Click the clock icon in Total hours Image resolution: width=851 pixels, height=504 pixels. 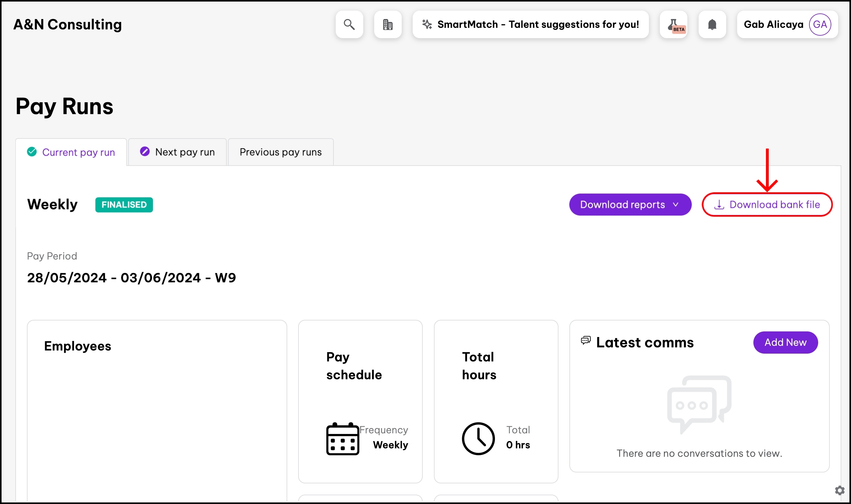pos(478,438)
